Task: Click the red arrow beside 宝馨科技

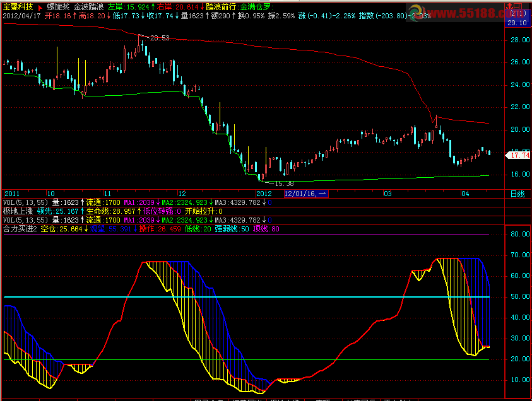Action: 40,6
